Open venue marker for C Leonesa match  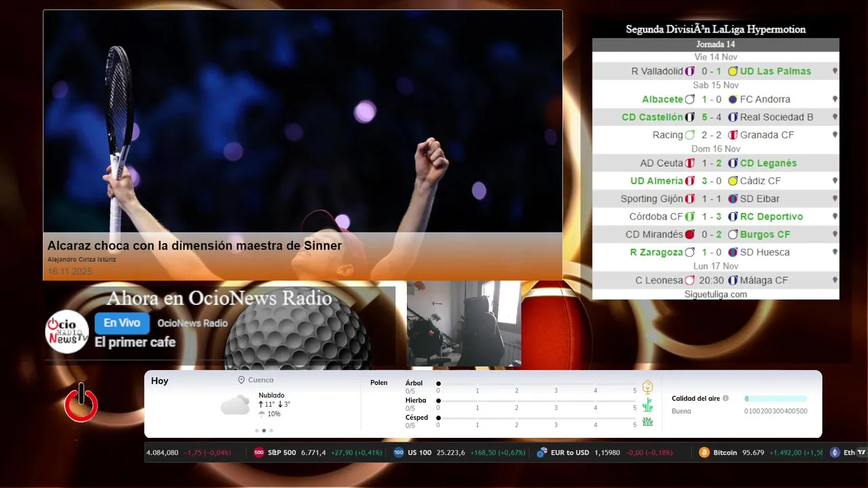(835, 280)
